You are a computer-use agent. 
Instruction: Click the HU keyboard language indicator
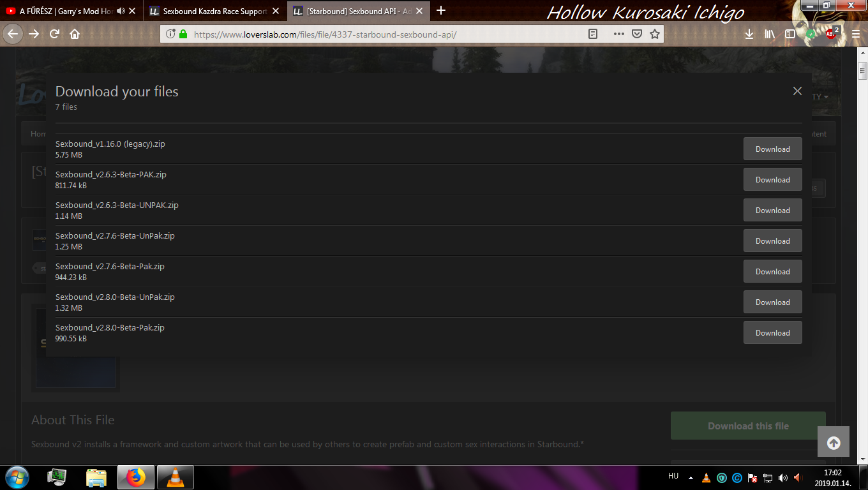click(673, 476)
